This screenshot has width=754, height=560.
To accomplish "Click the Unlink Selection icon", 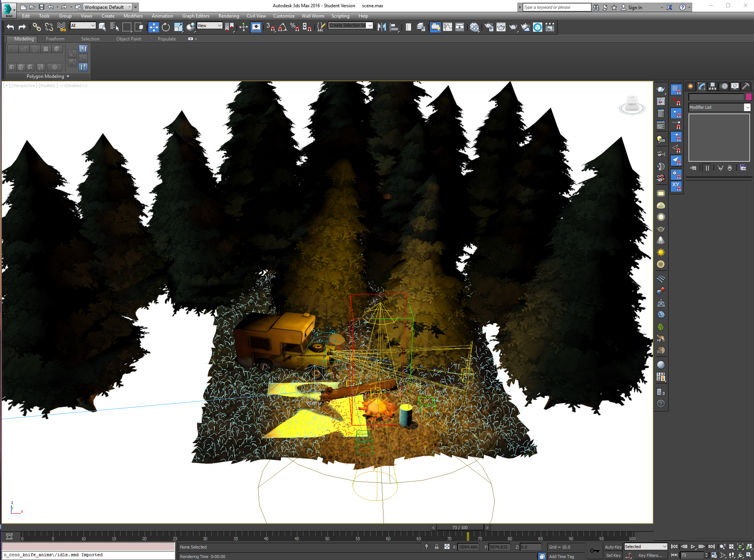I will [49, 27].
